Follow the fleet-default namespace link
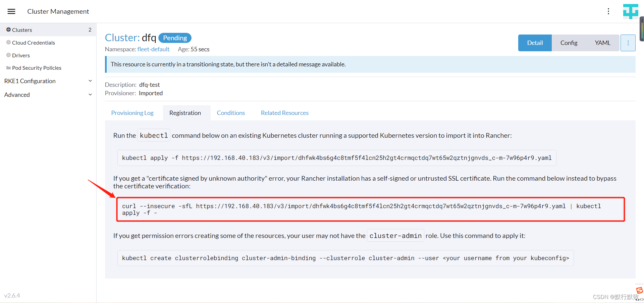 pyautogui.click(x=153, y=49)
